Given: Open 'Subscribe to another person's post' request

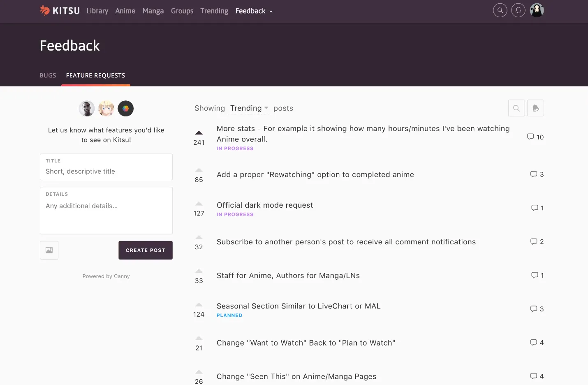Looking at the screenshot, I should pos(346,242).
